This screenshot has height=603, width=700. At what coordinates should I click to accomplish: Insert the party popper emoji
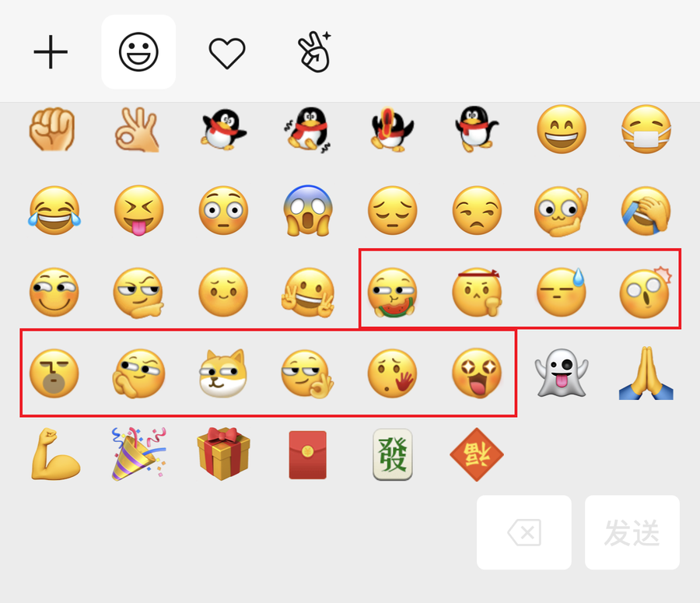[x=138, y=454]
